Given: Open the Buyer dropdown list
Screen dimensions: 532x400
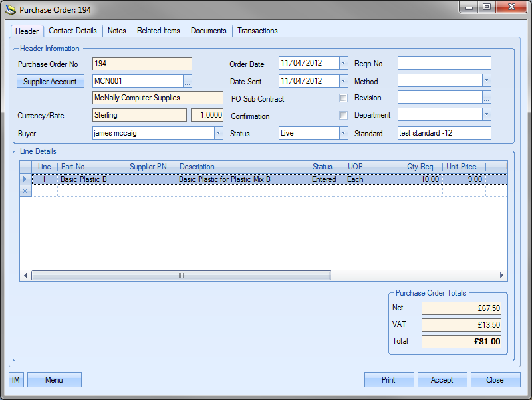Looking at the screenshot, I should click(x=218, y=133).
